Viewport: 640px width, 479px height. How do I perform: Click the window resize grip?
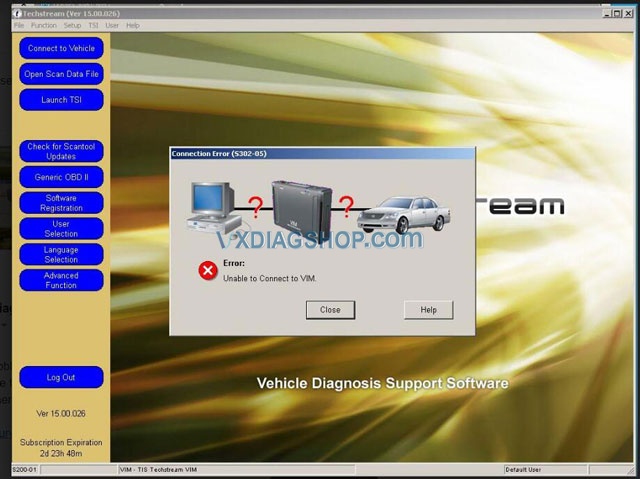[x=630, y=470]
